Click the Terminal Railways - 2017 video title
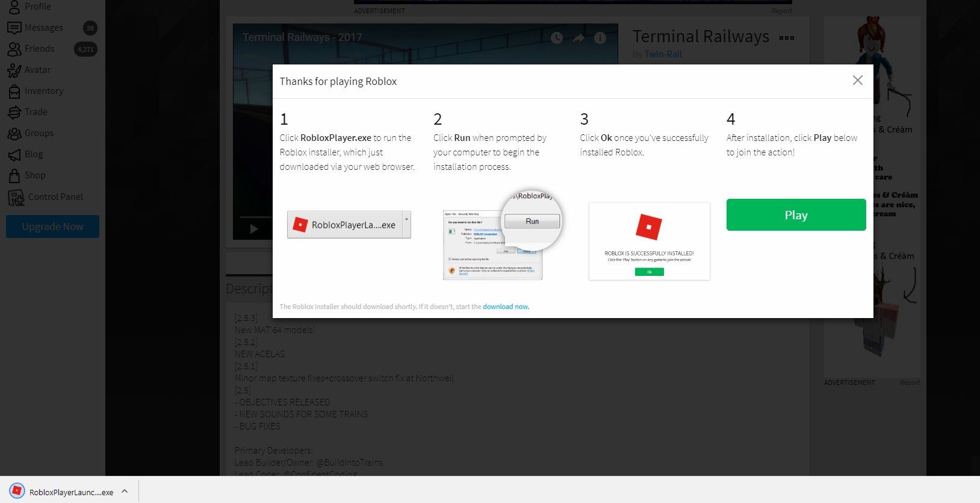 pyautogui.click(x=302, y=37)
